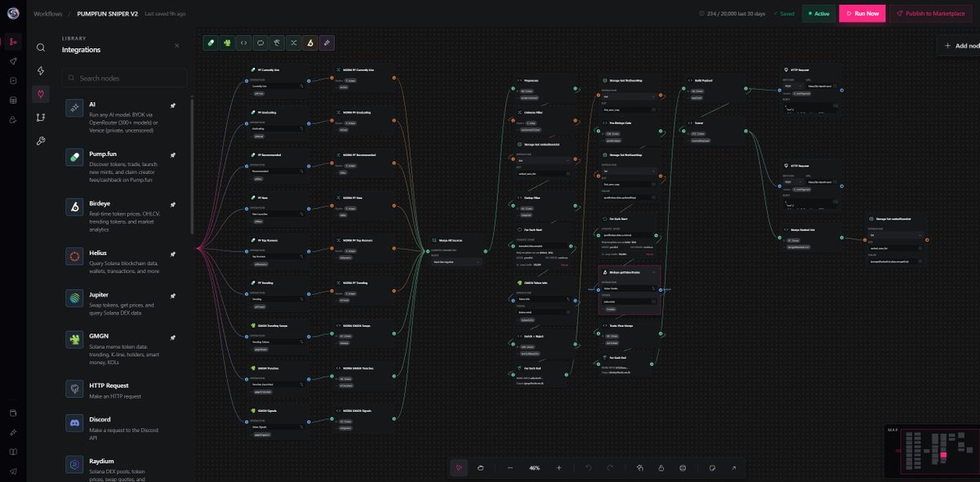Open the branch logic tab in library

pos(41,118)
